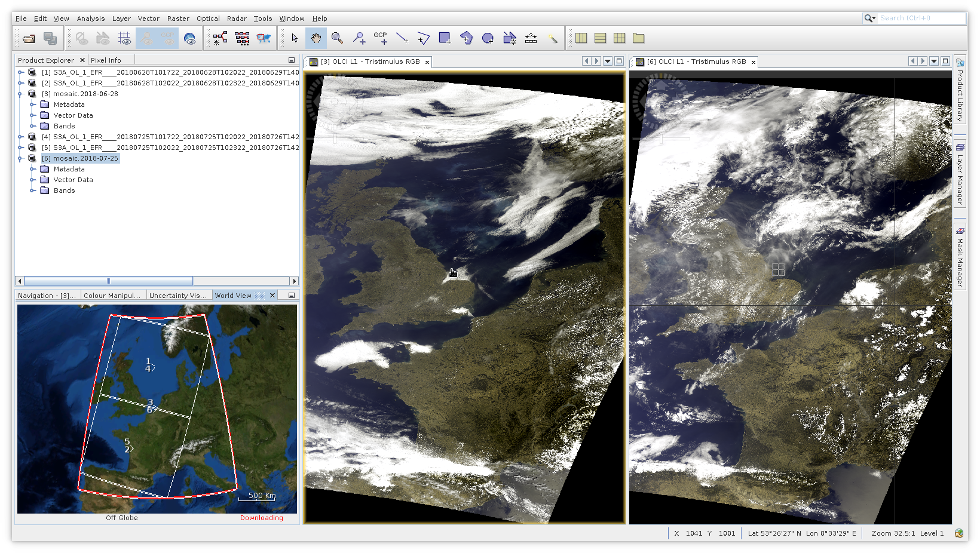Viewport: 980px width, 553px height.
Task: Expand Bands under mosaic.2018-07-25
Action: (x=33, y=191)
